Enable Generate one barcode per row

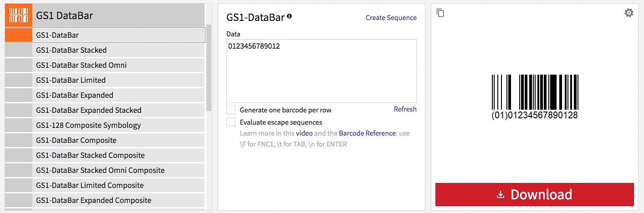click(x=231, y=110)
